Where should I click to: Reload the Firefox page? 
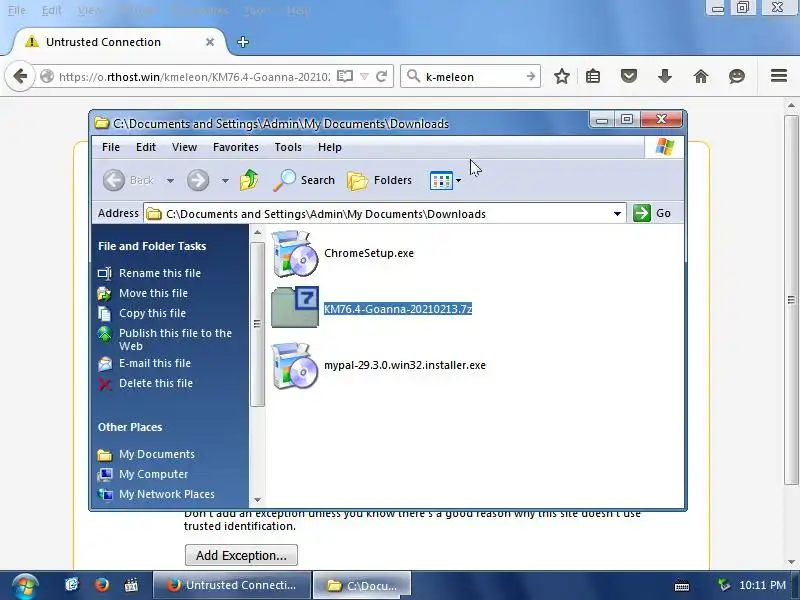[x=381, y=77]
